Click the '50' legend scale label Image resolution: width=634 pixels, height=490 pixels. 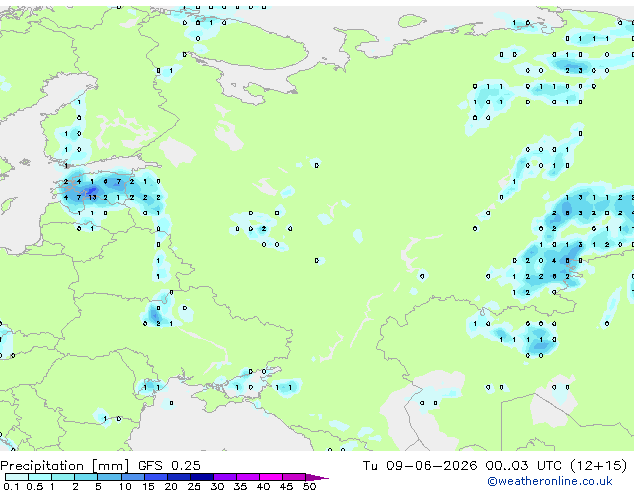coord(310,486)
